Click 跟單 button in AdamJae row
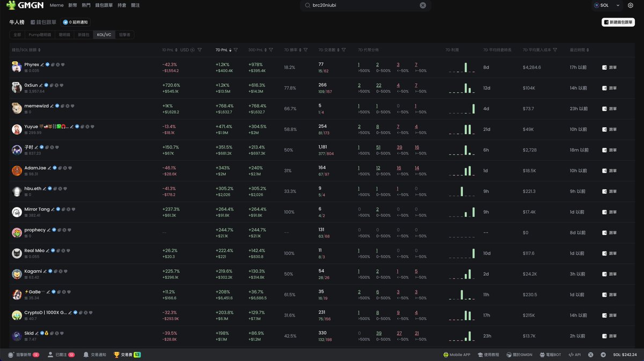The image size is (644, 361). tap(609, 171)
